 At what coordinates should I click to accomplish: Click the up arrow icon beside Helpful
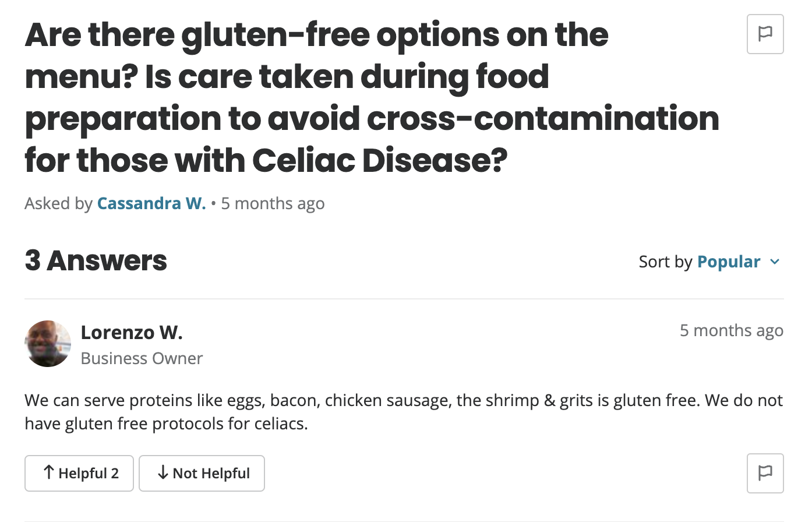pos(49,472)
